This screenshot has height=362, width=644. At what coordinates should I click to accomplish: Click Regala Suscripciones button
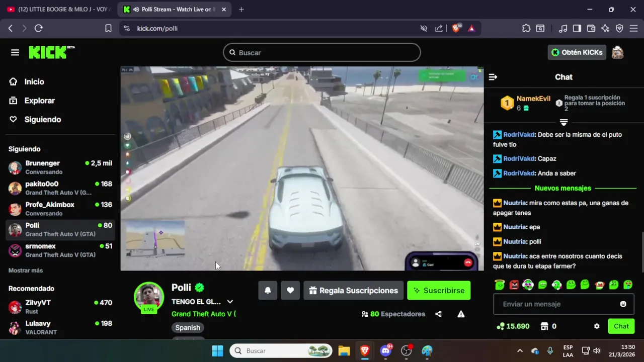[353, 291]
